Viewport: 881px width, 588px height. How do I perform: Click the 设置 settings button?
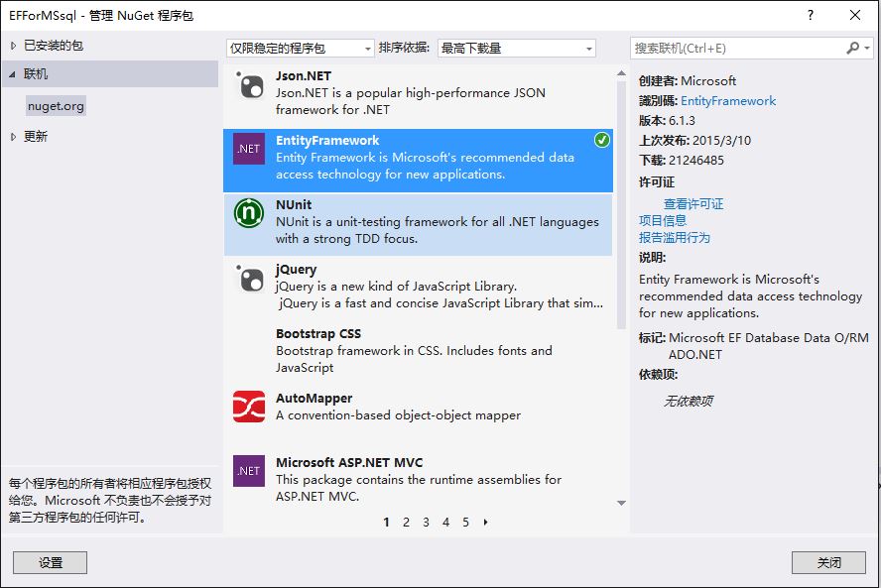50,563
